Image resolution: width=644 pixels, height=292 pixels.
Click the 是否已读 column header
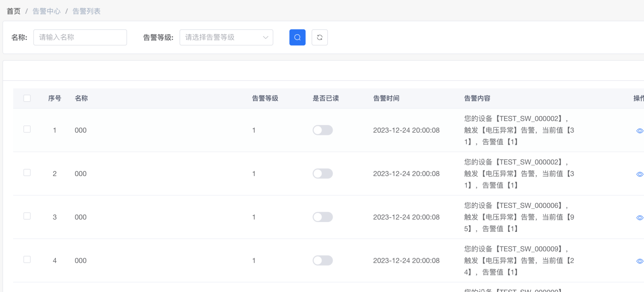(x=326, y=98)
